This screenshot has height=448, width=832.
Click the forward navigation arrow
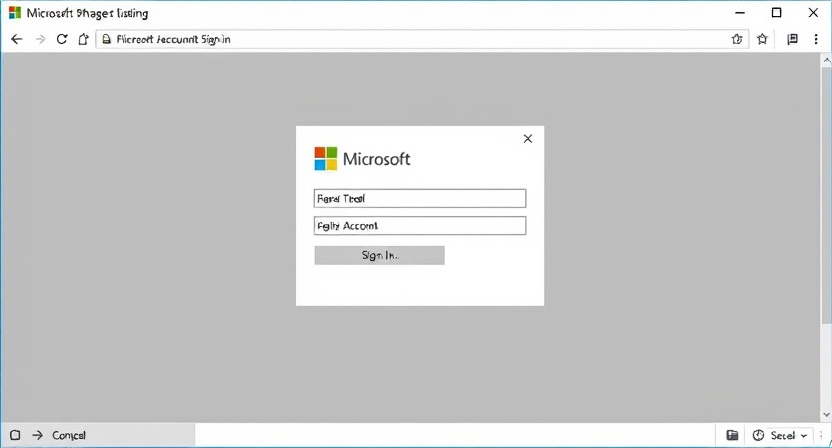[40, 39]
